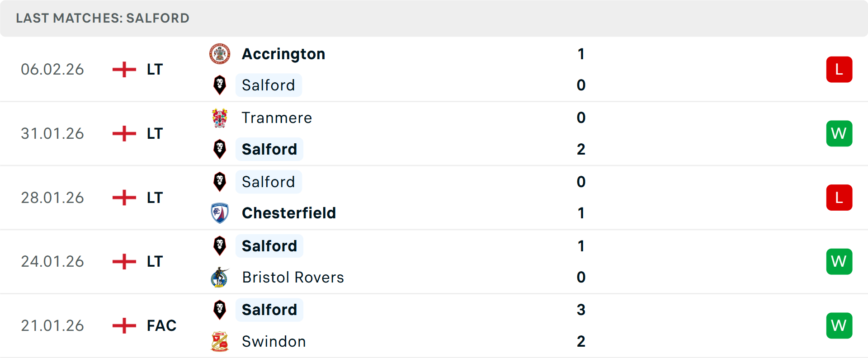Image resolution: width=868 pixels, height=358 pixels.
Task: Toggle the green W badge for Tranmere match
Action: (x=839, y=133)
